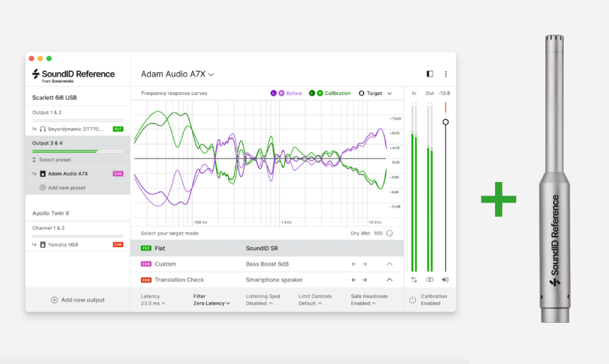Go to next Translation Check profile arrow
Image resolution: width=609 pixels, height=364 pixels.
point(365,280)
